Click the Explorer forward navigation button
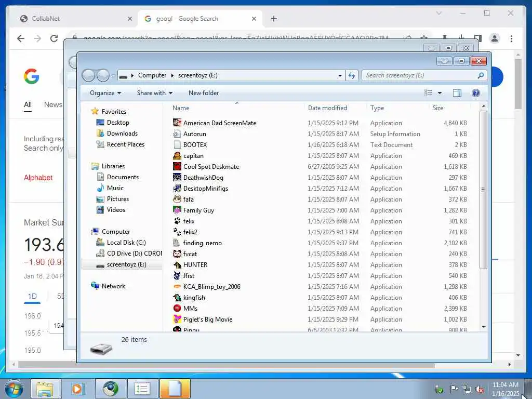This screenshot has width=532, height=399. (103, 75)
